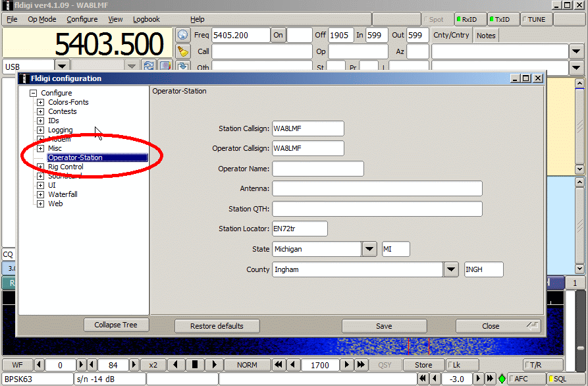Click single-left arrow before 1700 field

(x=293, y=365)
